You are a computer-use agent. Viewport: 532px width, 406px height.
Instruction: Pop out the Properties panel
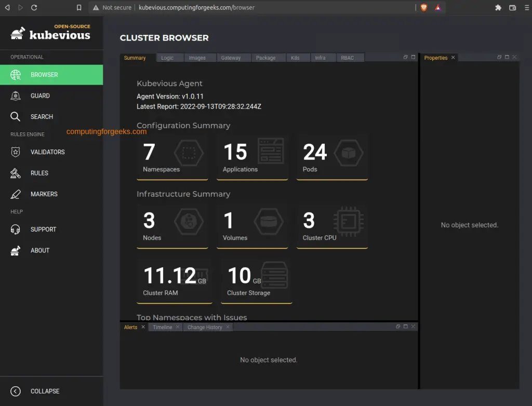pyautogui.click(x=499, y=57)
